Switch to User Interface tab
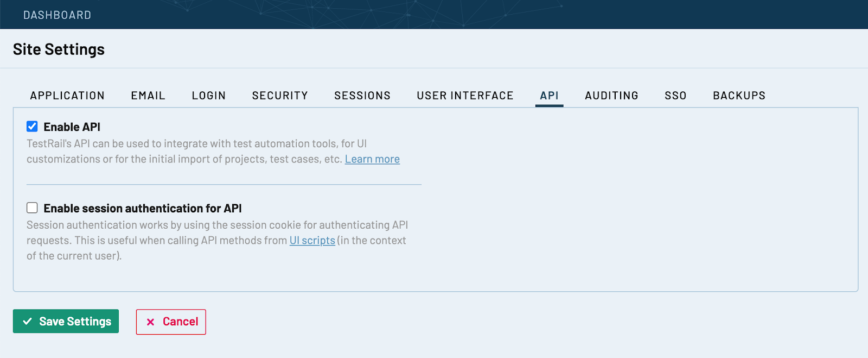The width and height of the screenshot is (868, 358). click(465, 96)
